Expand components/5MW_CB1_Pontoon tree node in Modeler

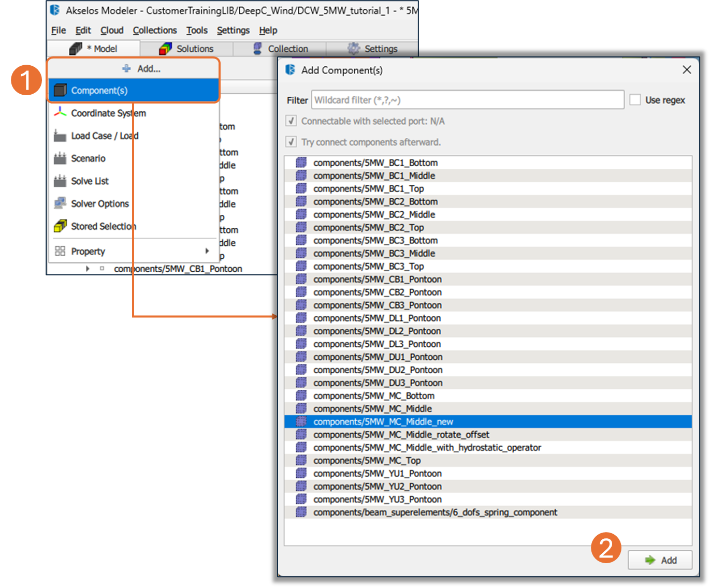click(x=88, y=269)
